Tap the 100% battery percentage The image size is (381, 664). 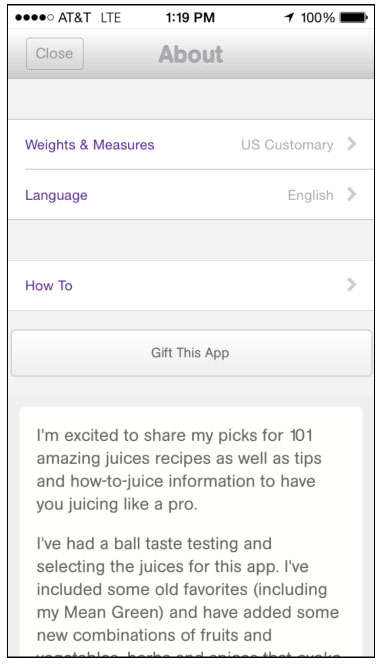[x=318, y=17]
